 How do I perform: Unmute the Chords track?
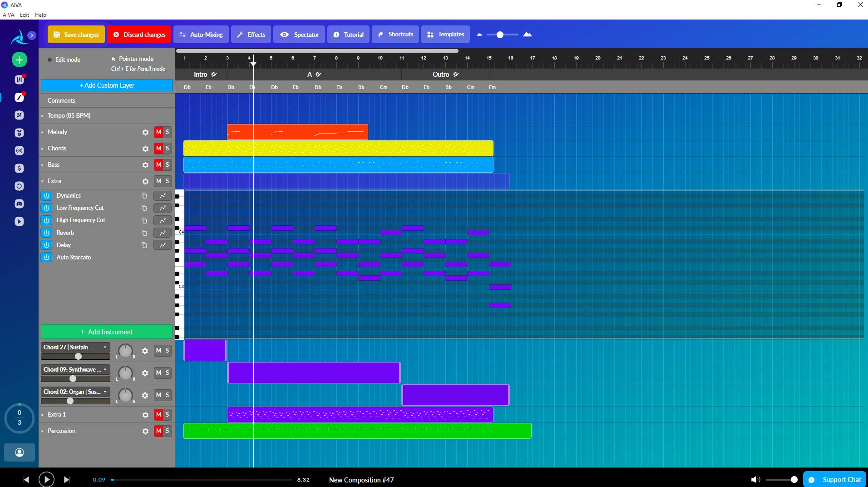(158, 149)
